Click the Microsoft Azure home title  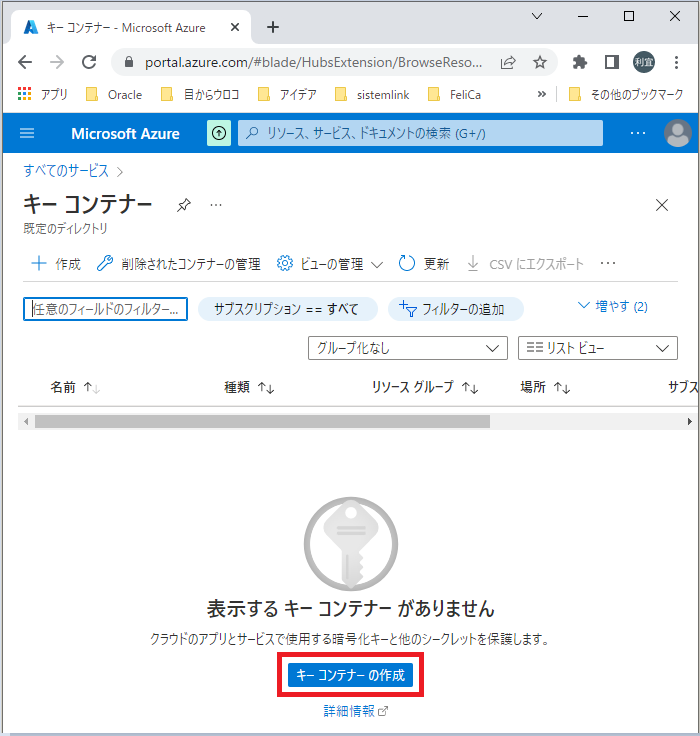point(125,134)
